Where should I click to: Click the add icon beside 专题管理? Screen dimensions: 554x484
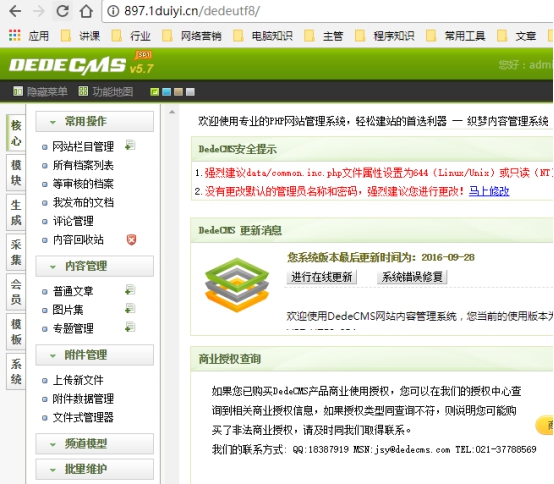click(130, 327)
